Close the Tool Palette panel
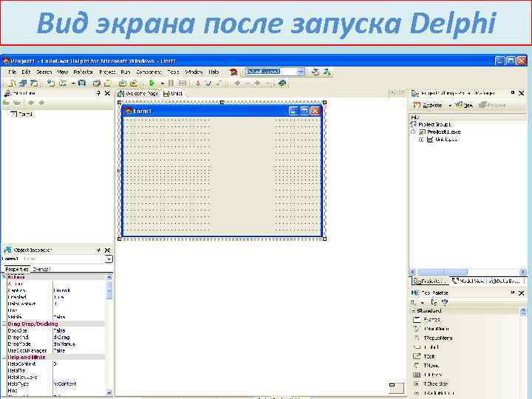The width and height of the screenshot is (532, 399). tap(522, 293)
